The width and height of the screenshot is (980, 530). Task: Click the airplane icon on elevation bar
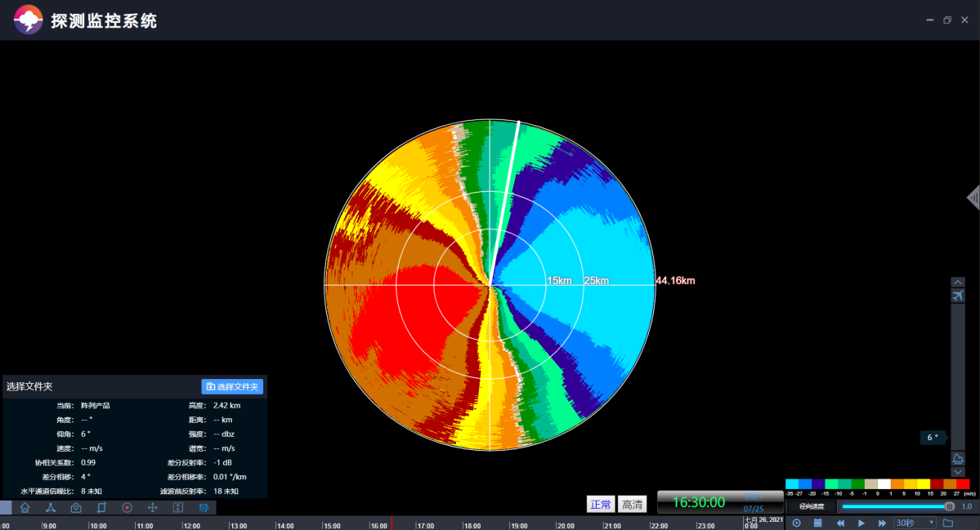[x=958, y=296]
